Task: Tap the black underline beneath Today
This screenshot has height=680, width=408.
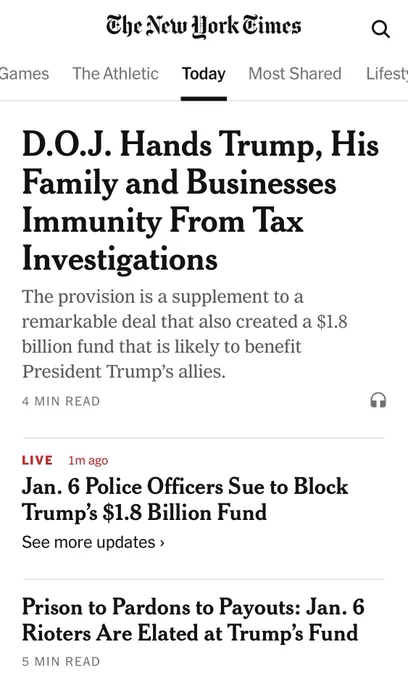Action: point(204,98)
